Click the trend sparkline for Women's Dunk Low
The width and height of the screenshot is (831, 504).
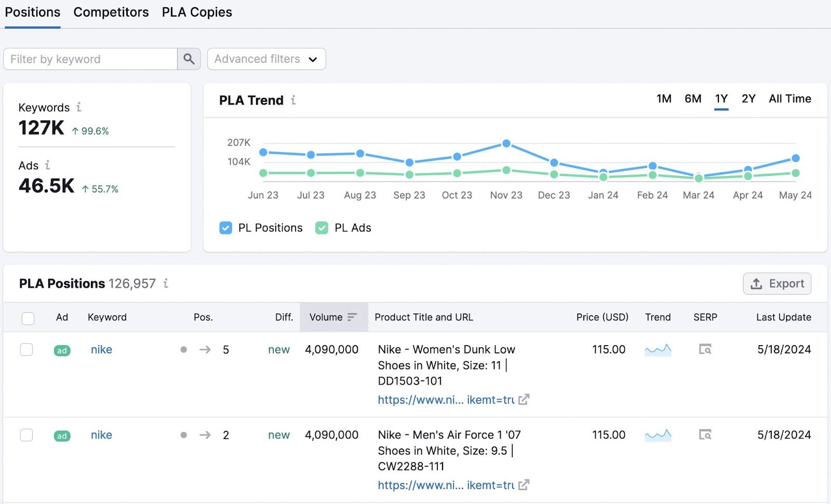[658, 349]
